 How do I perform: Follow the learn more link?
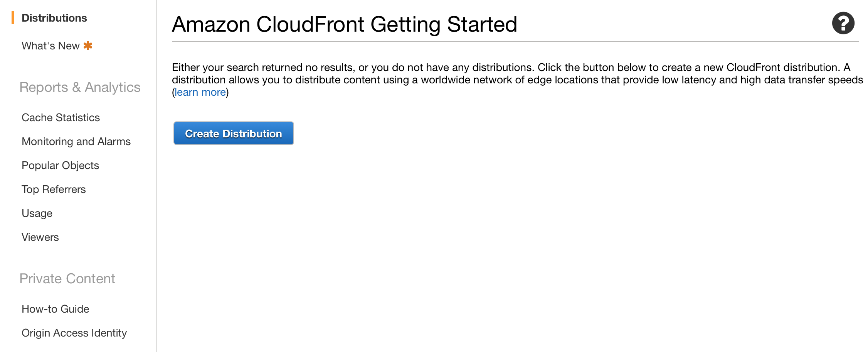[200, 92]
